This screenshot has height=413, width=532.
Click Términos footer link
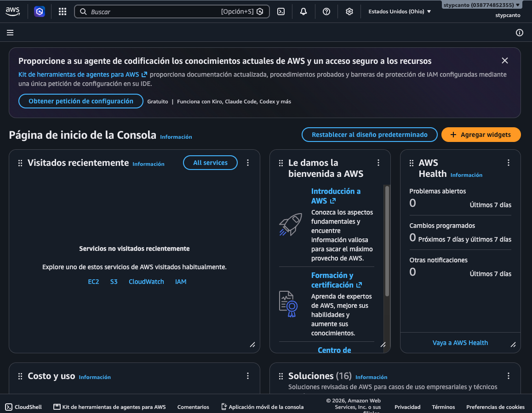point(443,407)
